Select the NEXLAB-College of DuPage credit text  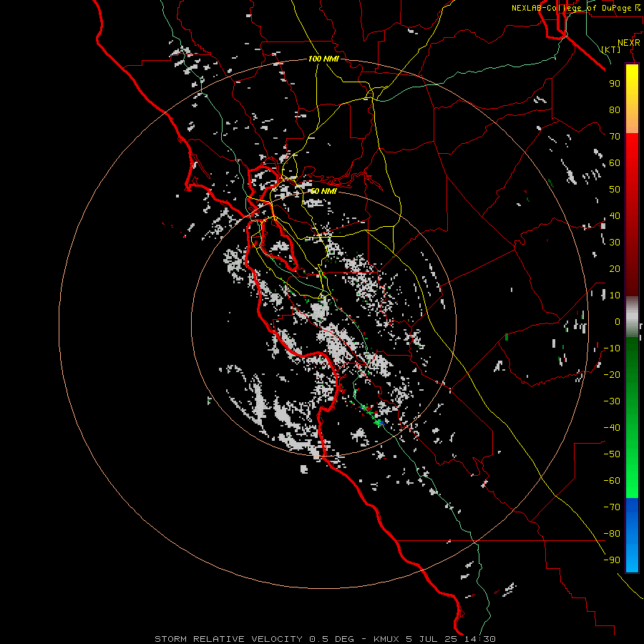pos(572,8)
